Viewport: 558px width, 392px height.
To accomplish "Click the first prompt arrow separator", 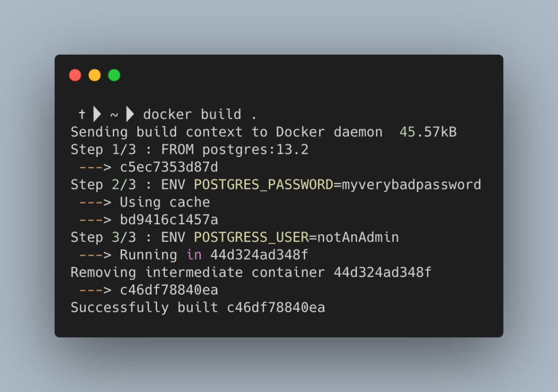I will 97,114.
